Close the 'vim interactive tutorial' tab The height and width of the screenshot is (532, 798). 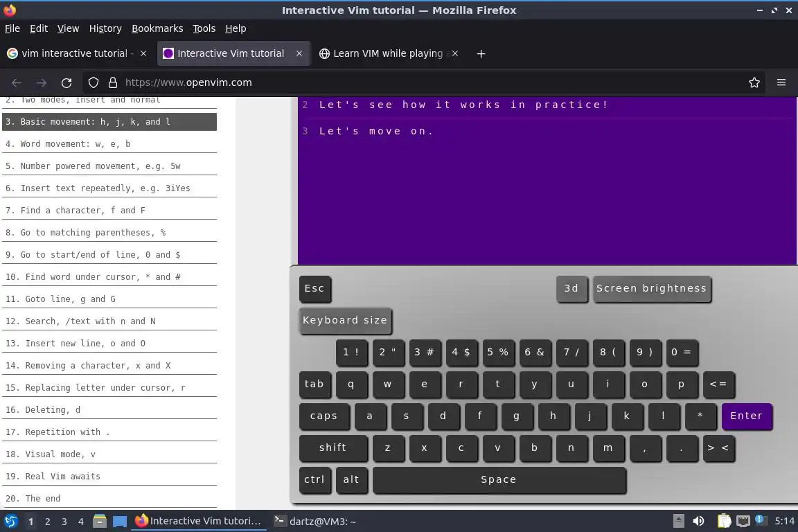[x=143, y=53]
